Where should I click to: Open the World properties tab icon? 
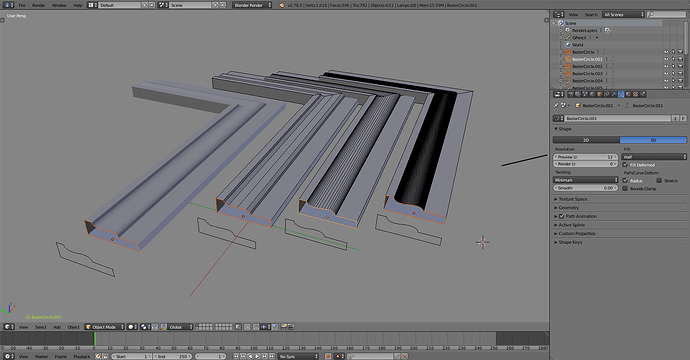click(592, 94)
